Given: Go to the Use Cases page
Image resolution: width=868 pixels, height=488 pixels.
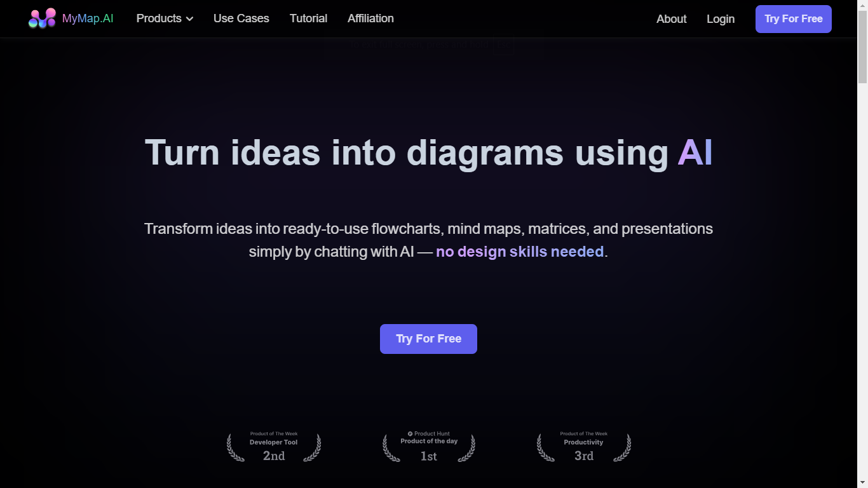Looking at the screenshot, I should tap(241, 18).
